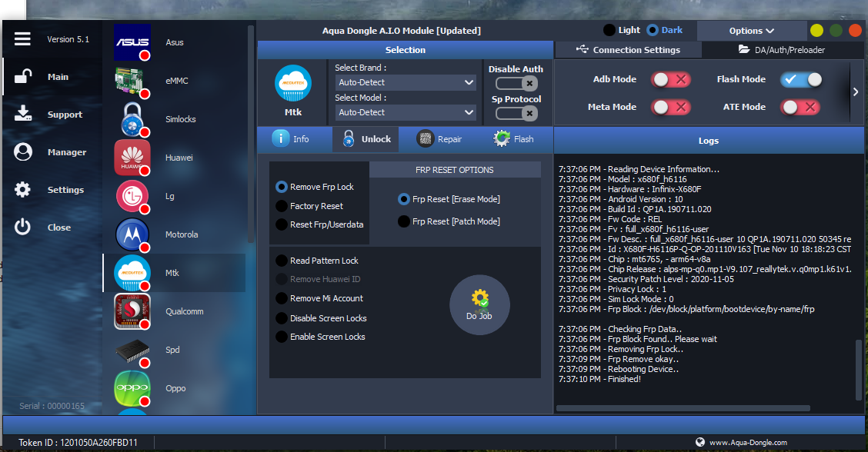The height and width of the screenshot is (452, 868).
Task: Toggle the Disable Auth switch
Action: click(x=516, y=84)
